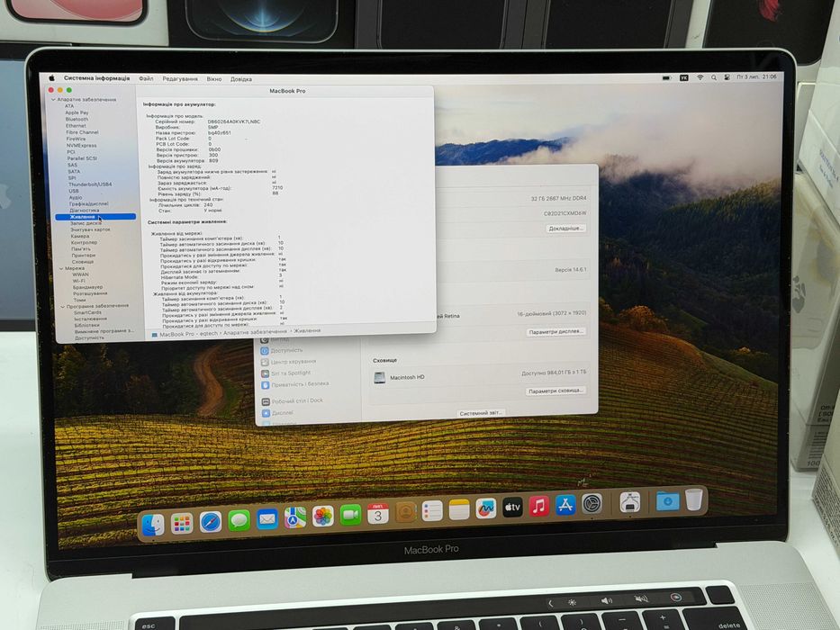Image resolution: width=840 pixels, height=630 pixels.
Task: Open Launchpad in the Dock
Action: pos(182,523)
